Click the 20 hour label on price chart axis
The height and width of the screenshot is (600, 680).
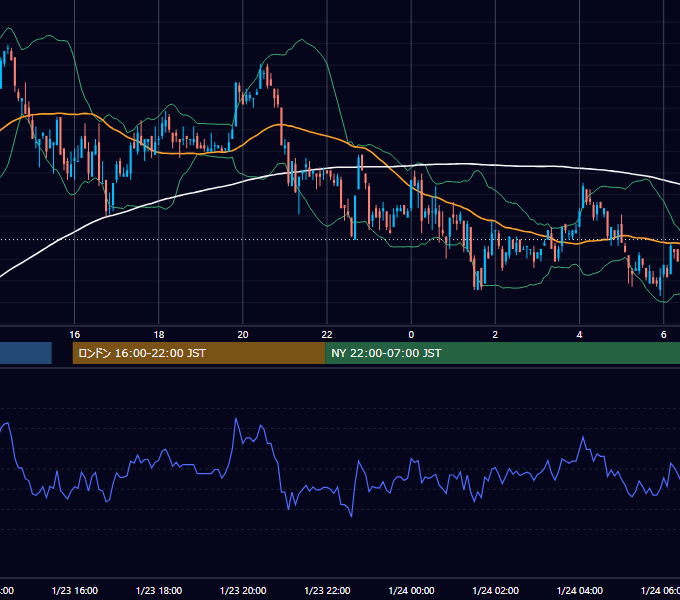point(243,335)
